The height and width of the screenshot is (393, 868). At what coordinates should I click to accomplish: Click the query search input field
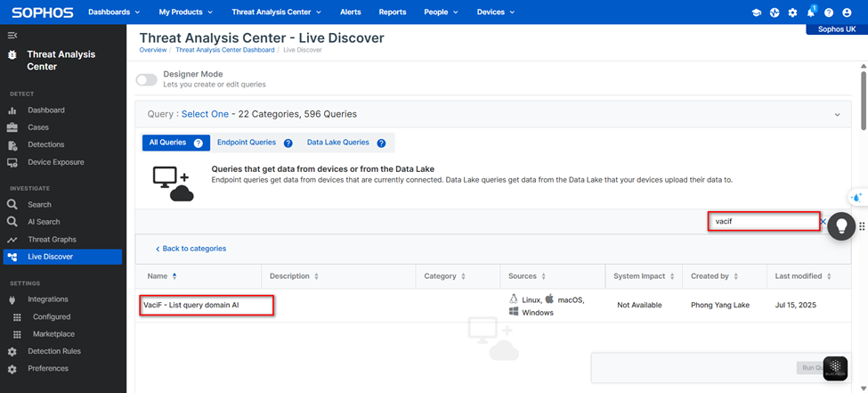(763, 221)
